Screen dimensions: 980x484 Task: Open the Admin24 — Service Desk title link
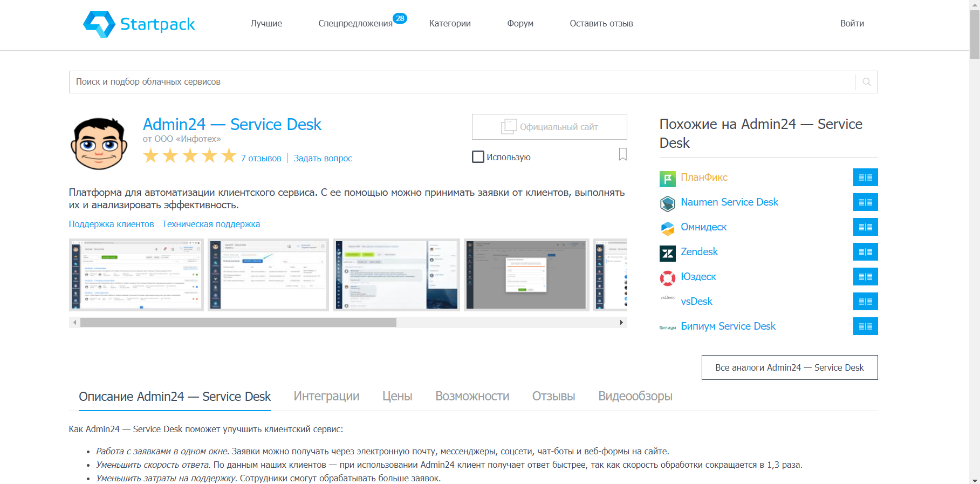[x=232, y=125]
